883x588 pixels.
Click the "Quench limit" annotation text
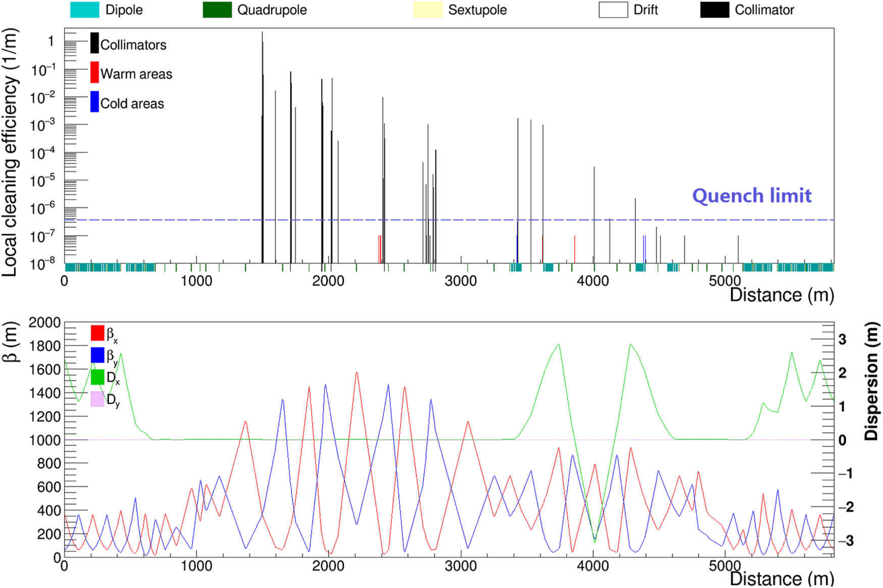(x=751, y=196)
